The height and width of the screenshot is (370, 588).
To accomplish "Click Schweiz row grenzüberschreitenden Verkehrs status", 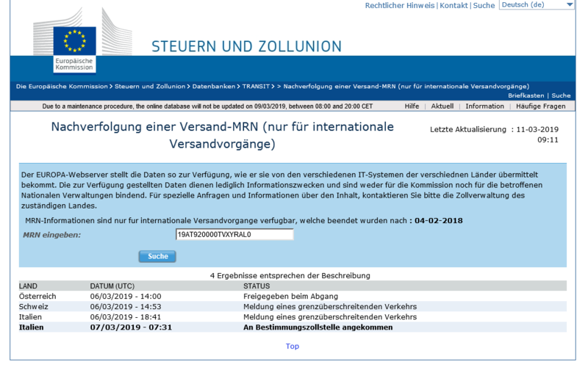I will click(x=330, y=307).
